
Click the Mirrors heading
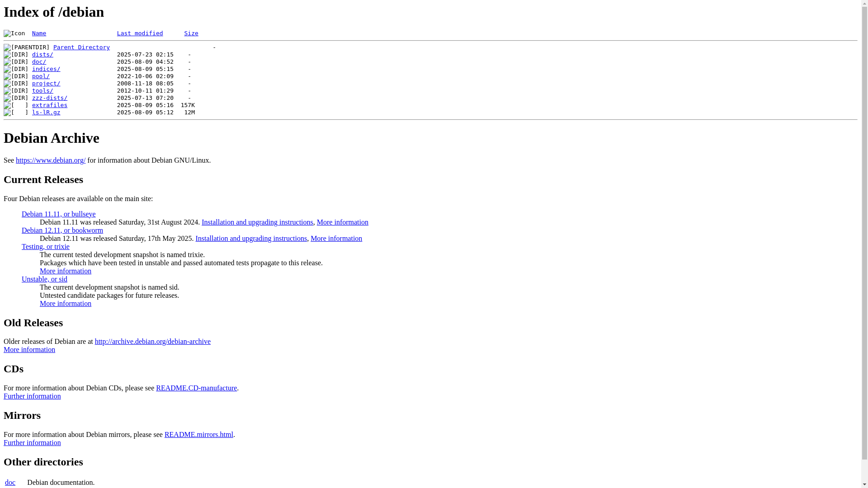[22, 416]
